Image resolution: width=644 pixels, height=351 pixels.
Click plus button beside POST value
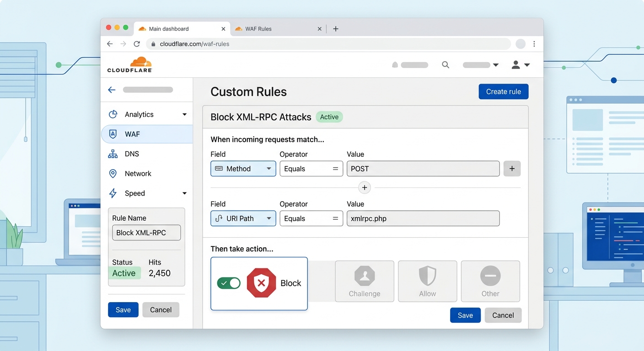tap(512, 169)
